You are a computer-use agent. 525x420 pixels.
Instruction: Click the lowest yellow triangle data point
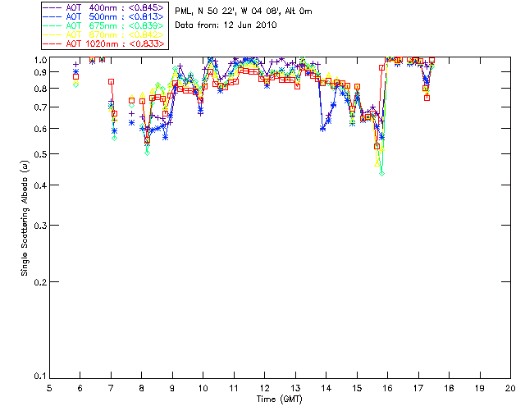[x=378, y=164]
